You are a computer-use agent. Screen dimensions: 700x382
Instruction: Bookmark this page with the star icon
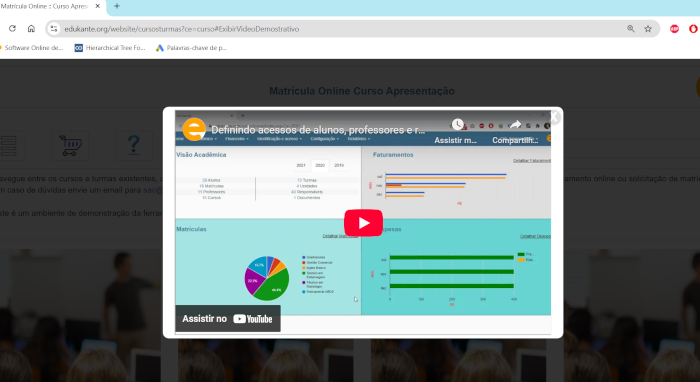point(648,29)
